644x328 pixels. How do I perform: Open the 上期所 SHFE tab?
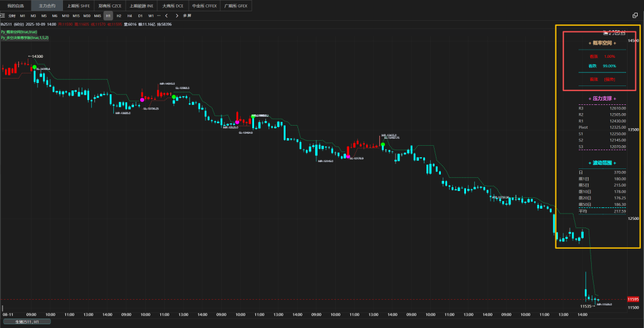coord(79,5)
